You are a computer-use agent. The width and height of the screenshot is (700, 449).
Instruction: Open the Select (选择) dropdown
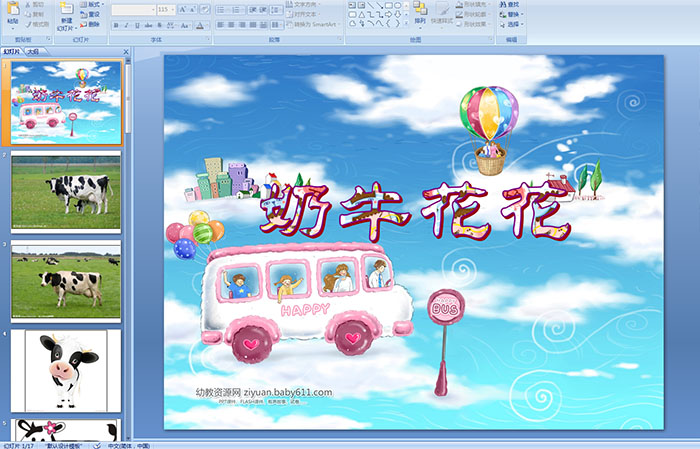click(514, 25)
